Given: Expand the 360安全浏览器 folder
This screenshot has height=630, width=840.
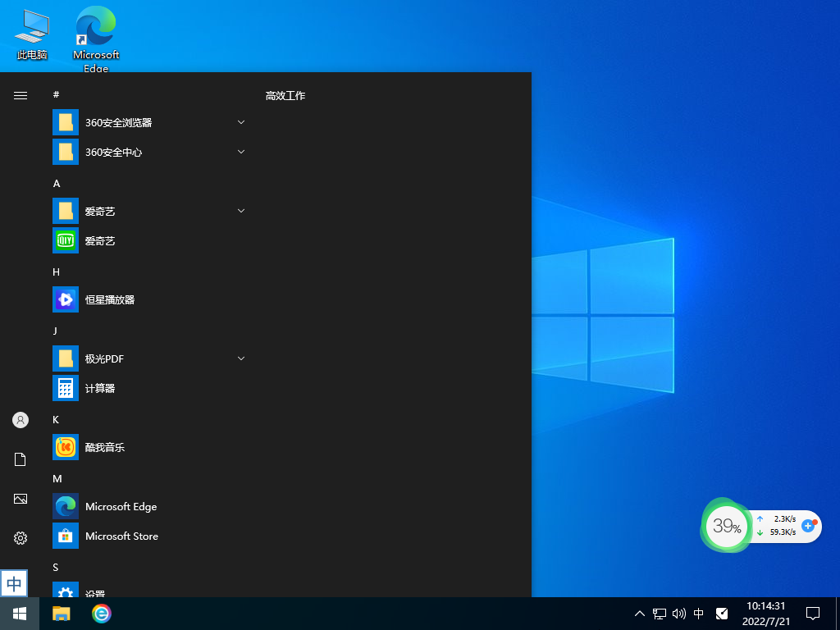Looking at the screenshot, I should coord(240,121).
